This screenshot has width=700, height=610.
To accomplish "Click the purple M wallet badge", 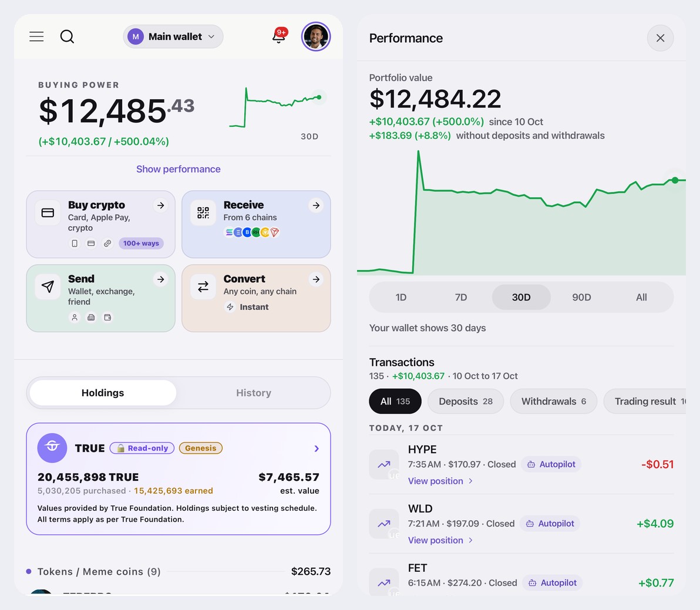I will coord(136,36).
